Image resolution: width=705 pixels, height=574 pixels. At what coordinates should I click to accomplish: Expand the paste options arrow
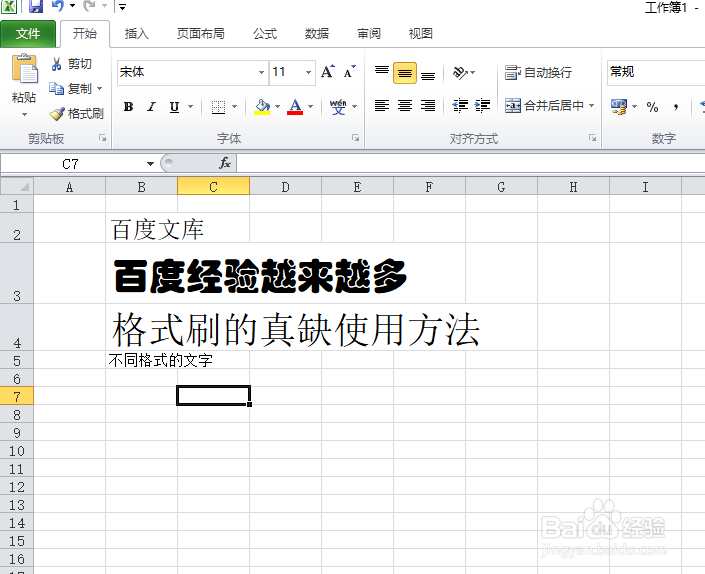24,115
